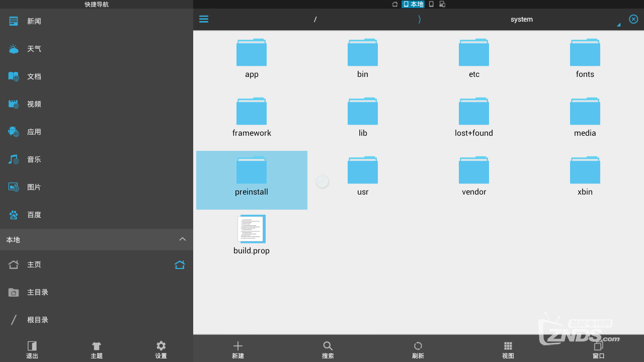Click 刷新 (Refresh) button
Viewport: 644px width, 362px height.
coord(418,349)
